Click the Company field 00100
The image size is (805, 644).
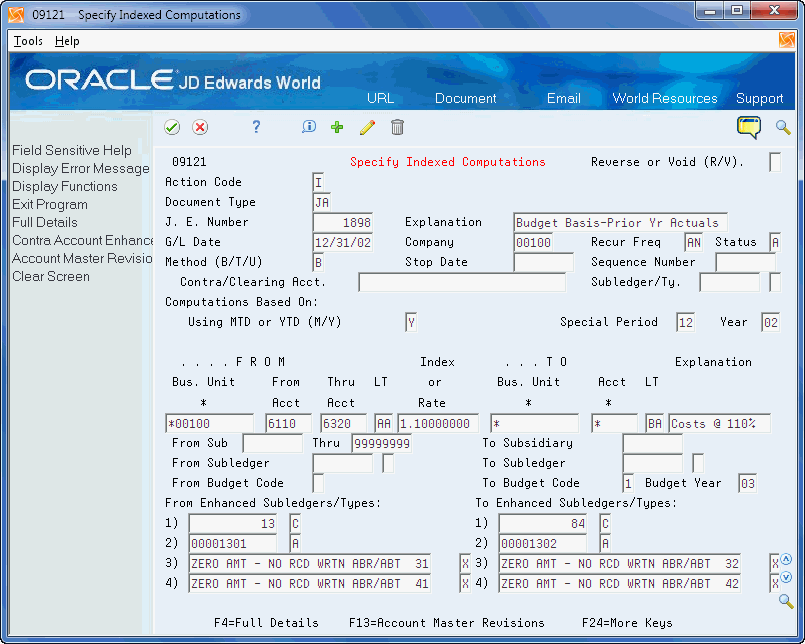tap(533, 242)
